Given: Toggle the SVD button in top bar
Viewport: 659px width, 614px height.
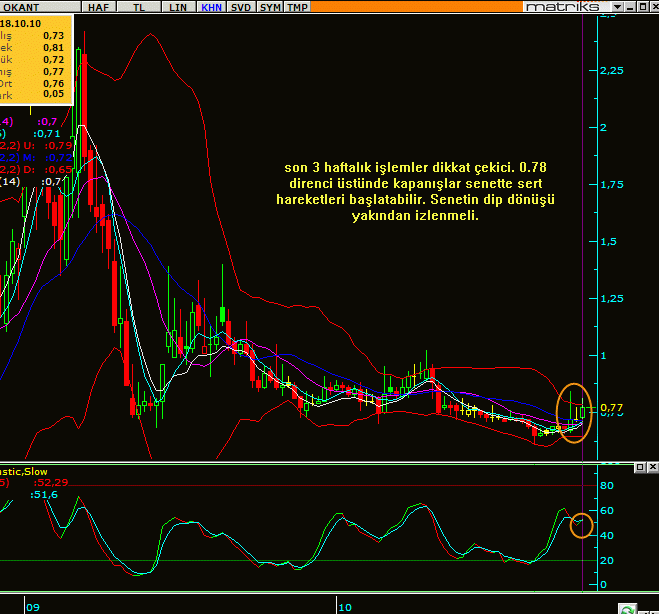Looking at the screenshot, I should click(241, 7).
